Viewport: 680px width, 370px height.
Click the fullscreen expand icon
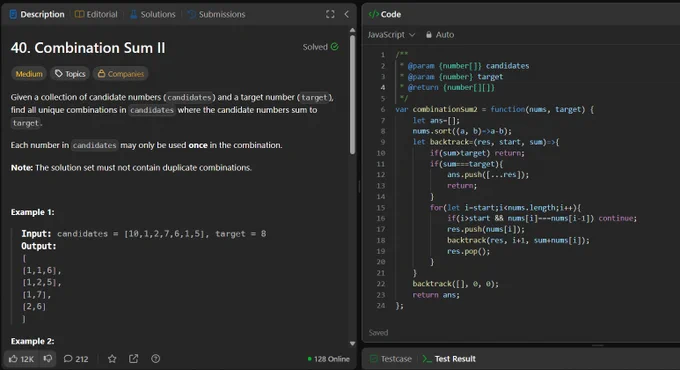(x=330, y=14)
